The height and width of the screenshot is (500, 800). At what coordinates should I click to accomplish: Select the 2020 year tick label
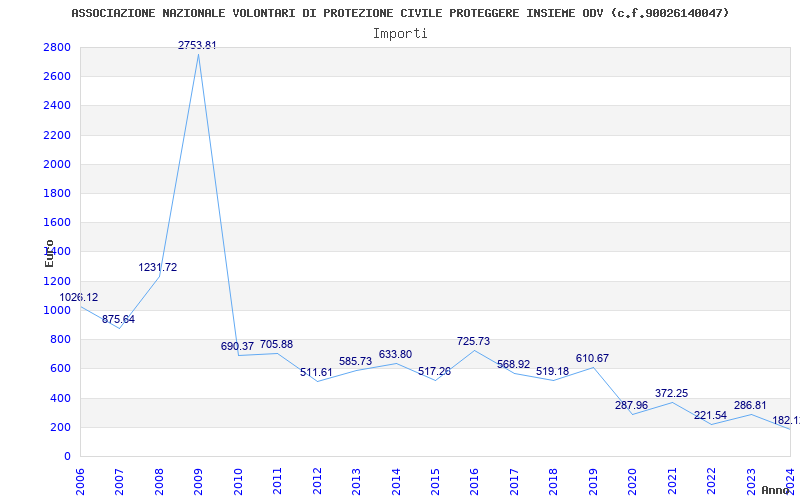pos(633,482)
